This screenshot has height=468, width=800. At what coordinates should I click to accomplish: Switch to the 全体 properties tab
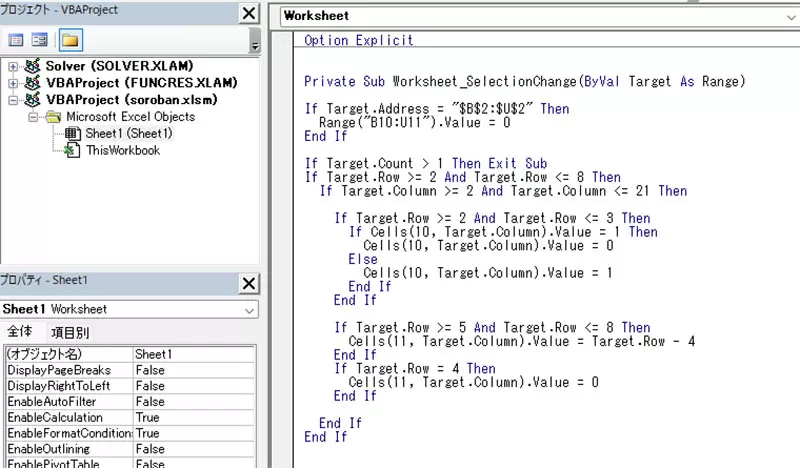pyautogui.click(x=20, y=332)
